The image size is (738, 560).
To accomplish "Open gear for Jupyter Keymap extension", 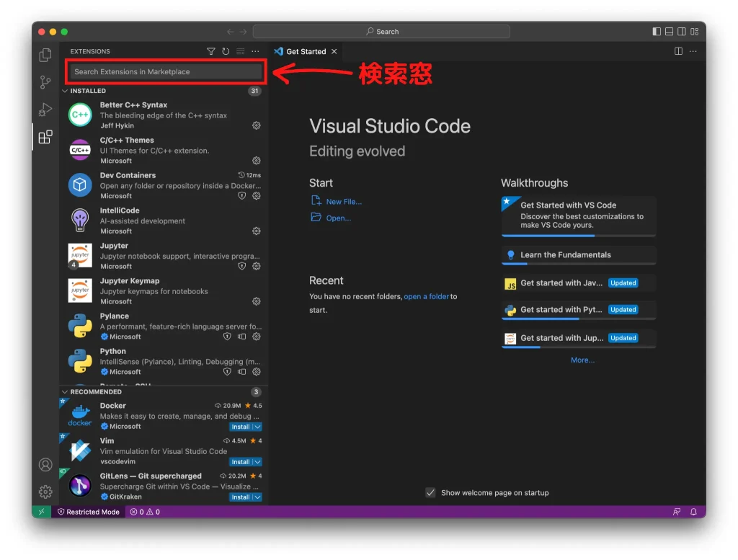I will tap(256, 301).
